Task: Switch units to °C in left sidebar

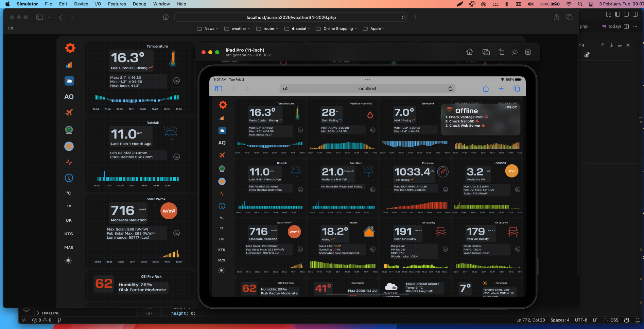Action: [69, 193]
